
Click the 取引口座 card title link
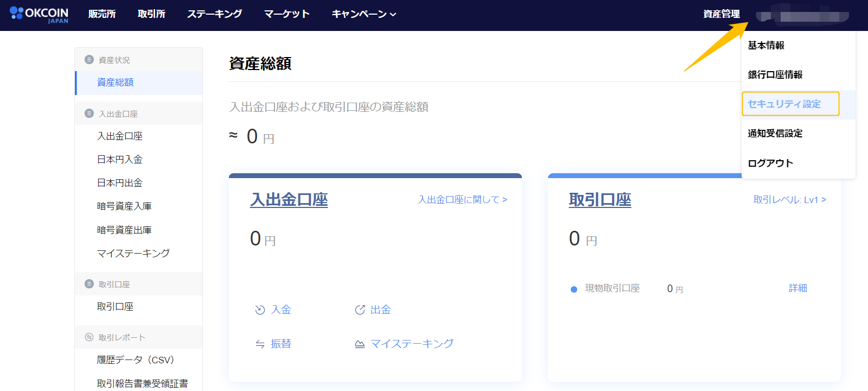pyautogui.click(x=600, y=200)
